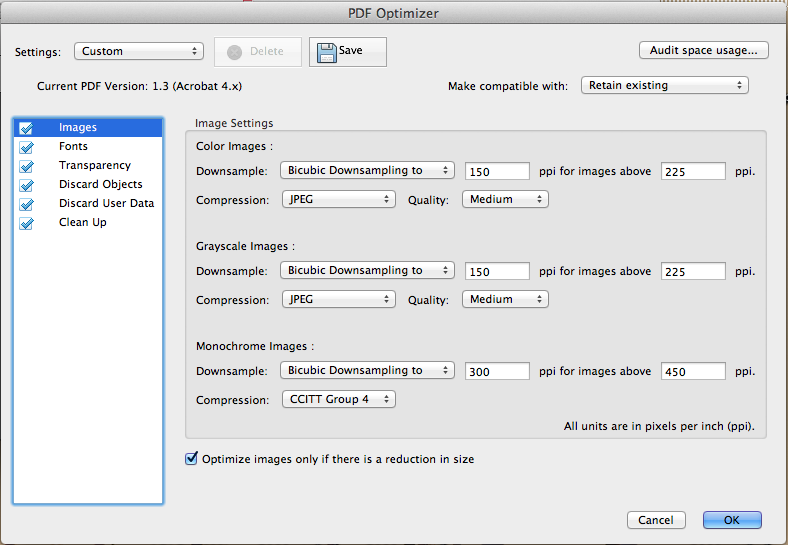The image size is (788, 545).
Task: Click the Color Images 150 ppi field
Action: coord(497,171)
